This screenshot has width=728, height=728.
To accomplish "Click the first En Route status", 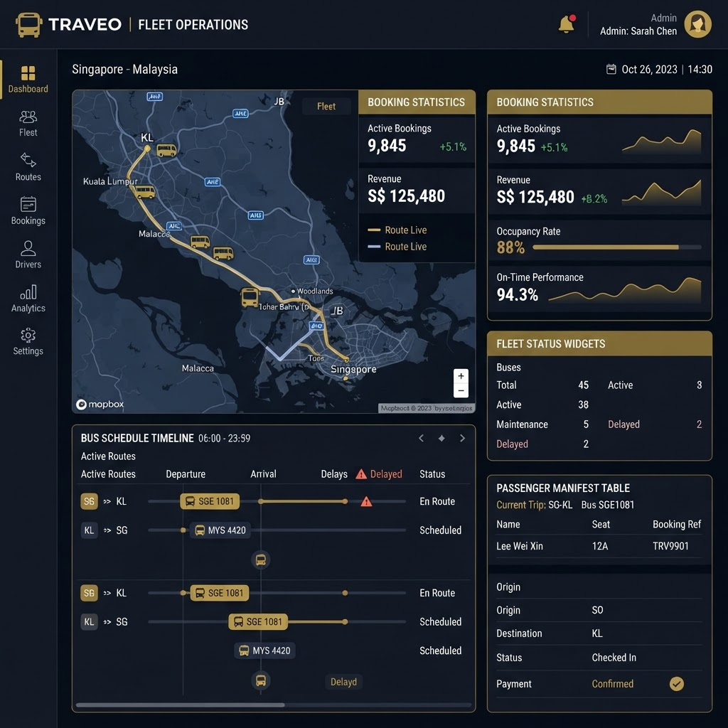I will pos(437,501).
